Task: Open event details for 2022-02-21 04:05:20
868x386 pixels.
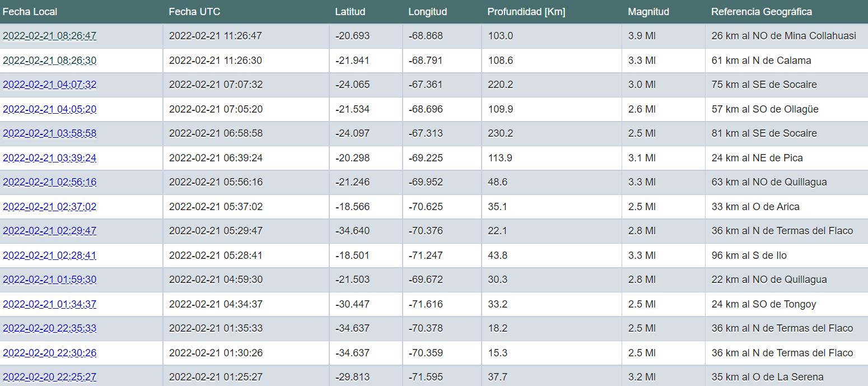Action: click(x=49, y=109)
